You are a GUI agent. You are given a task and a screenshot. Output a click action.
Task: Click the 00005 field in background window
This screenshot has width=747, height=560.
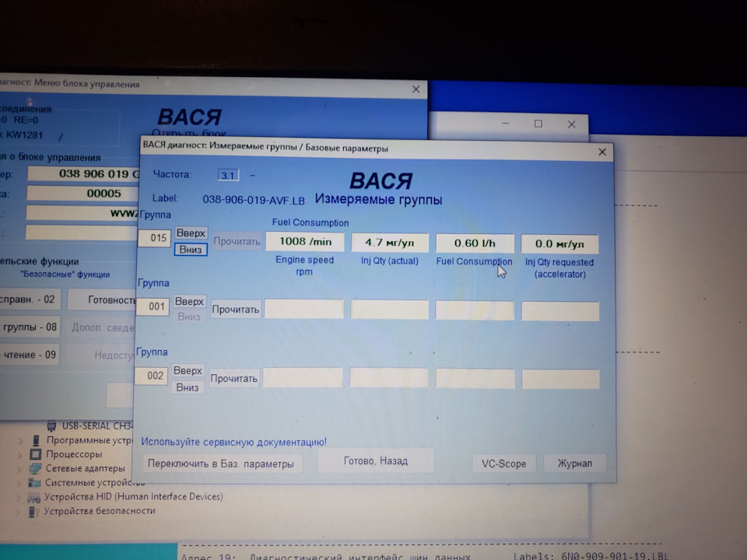[83, 194]
